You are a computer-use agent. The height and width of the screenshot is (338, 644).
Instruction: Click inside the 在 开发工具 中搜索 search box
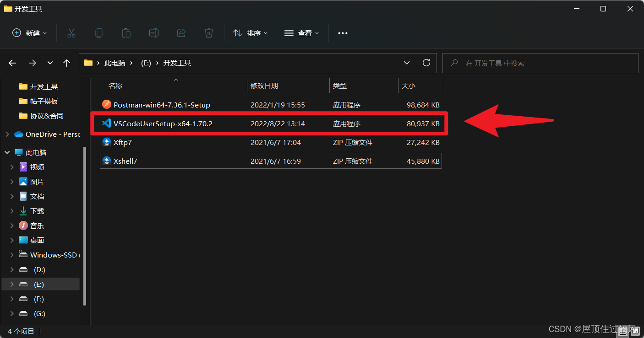tap(540, 63)
